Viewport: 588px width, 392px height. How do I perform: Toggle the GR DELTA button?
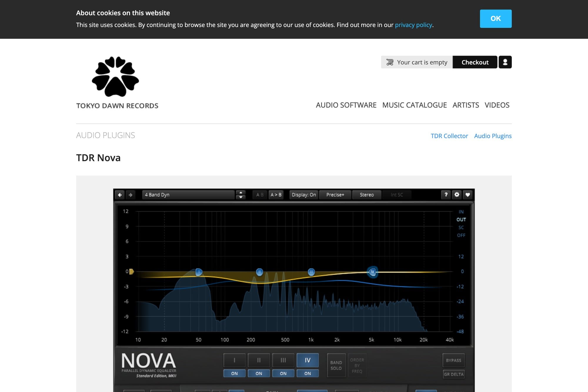point(453,374)
